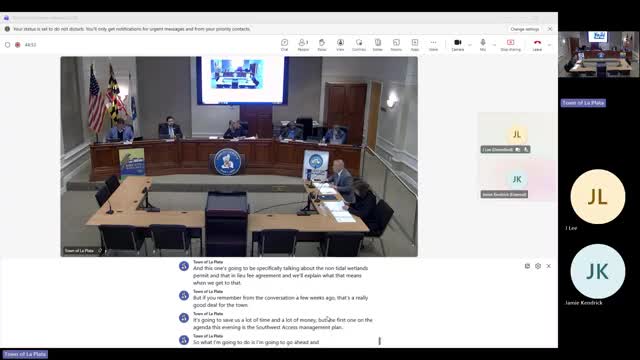
Task: Select large JL avatar in right sidebar
Action: pyautogui.click(x=598, y=197)
